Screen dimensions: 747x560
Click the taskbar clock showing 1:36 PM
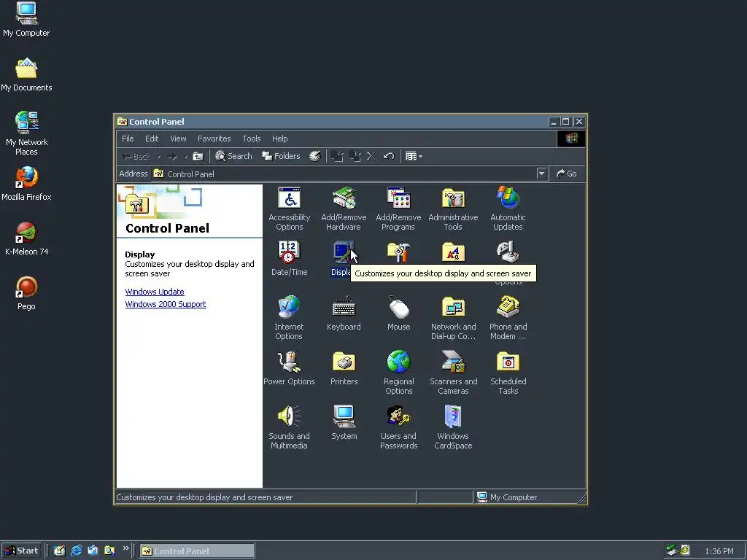719,551
